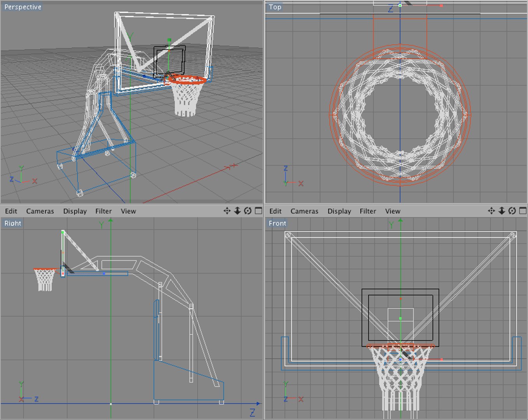
Task: Toggle the maximize view icon in Front viewport
Action: [523, 211]
